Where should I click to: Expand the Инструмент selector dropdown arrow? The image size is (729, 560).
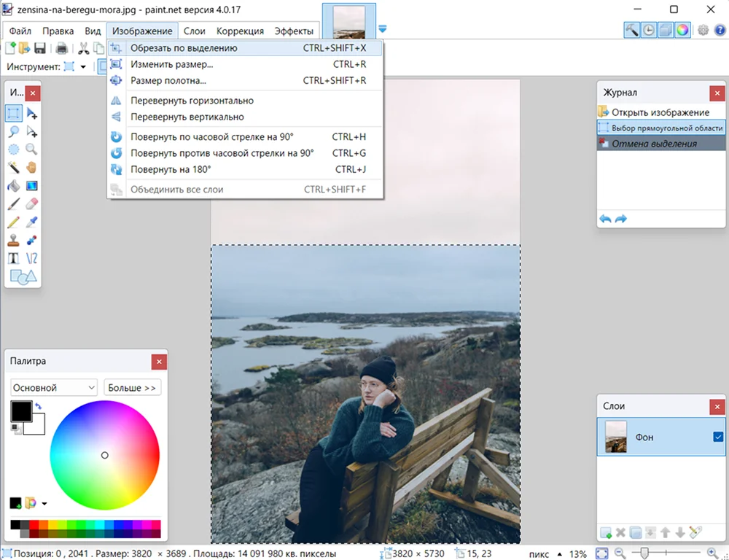coord(83,67)
